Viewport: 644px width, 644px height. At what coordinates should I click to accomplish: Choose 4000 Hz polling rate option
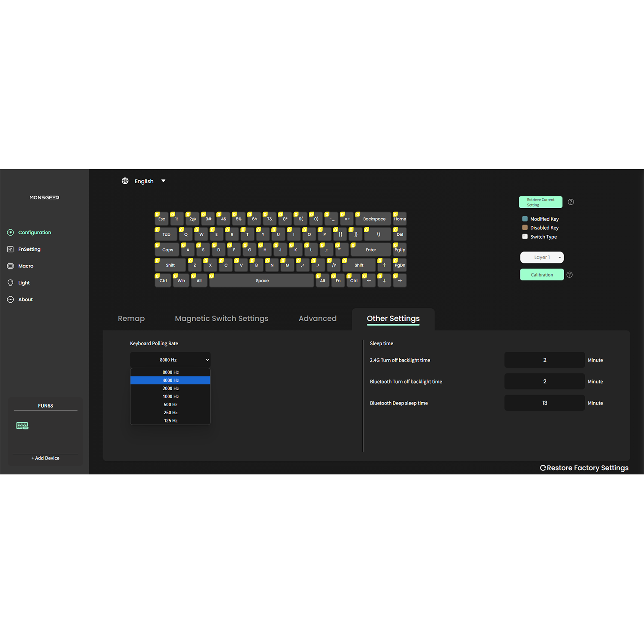170,380
